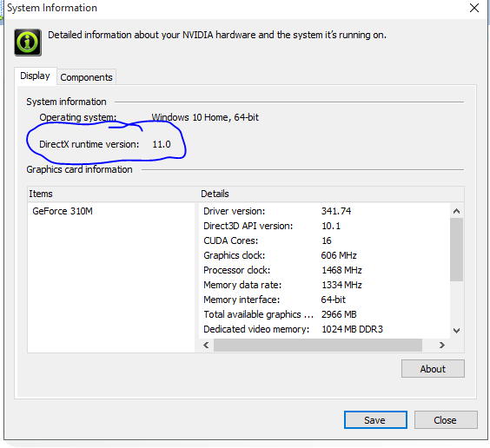The image size is (490, 448).
Task: Click the details scroll up arrow
Action: coord(456,211)
